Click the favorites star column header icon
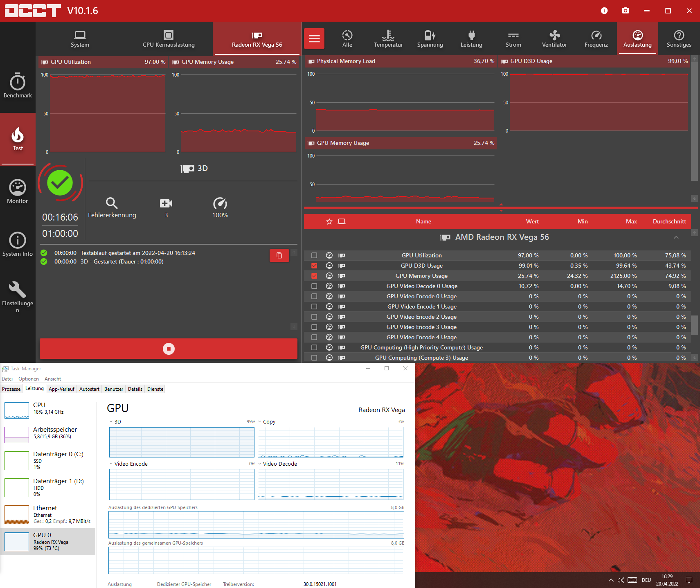 329,221
